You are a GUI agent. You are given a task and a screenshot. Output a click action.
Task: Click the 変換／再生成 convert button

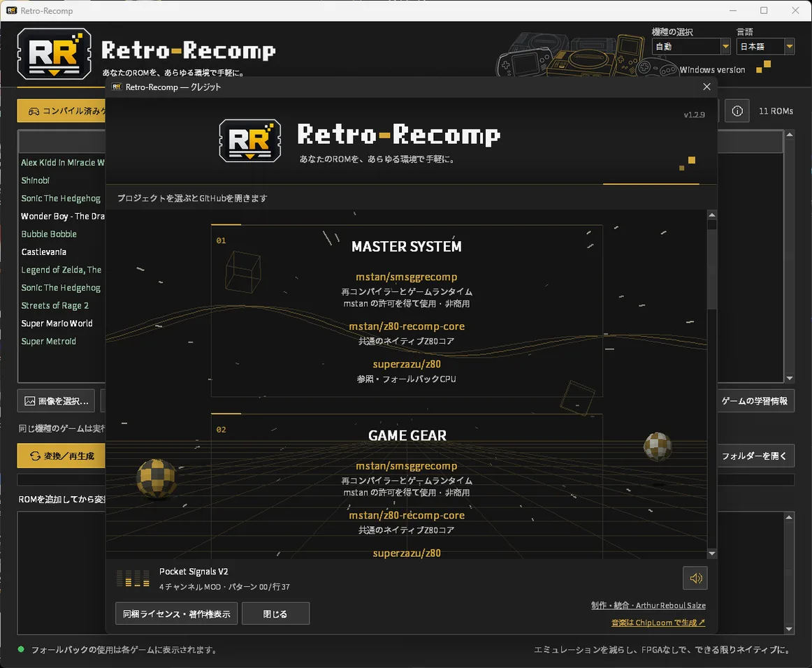[x=61, y=456]
